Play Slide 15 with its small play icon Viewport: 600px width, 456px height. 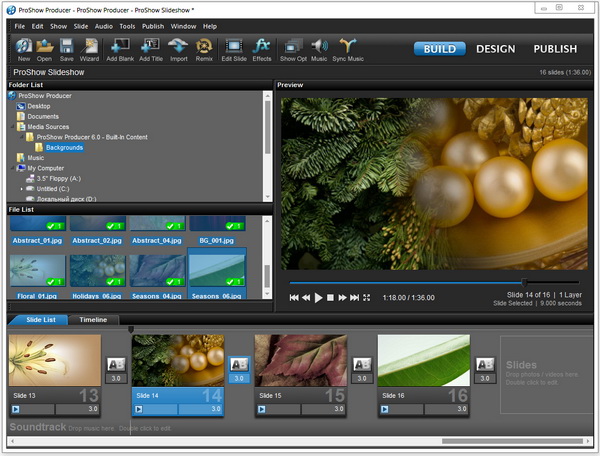261,409
